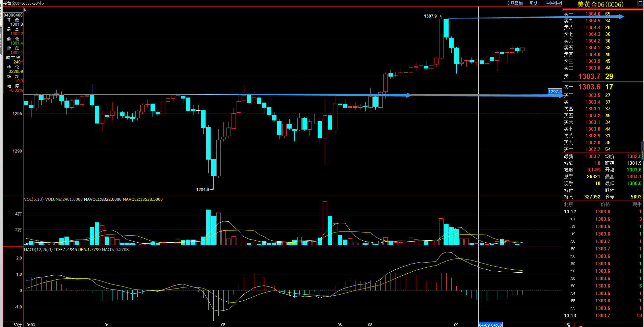Click the 买五 1303.2 order row
The image size is (644, 327).
[x=603, y=115]
